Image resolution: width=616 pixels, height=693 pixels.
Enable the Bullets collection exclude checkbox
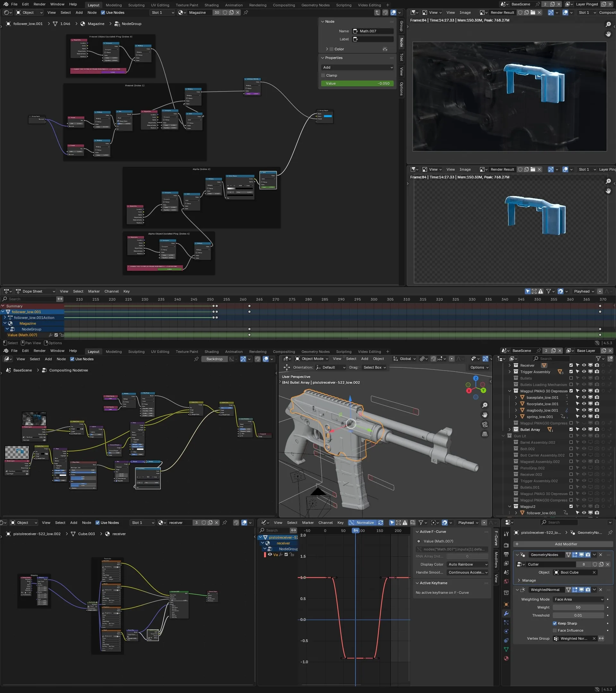pyautogui.click(x=571, y=378)
